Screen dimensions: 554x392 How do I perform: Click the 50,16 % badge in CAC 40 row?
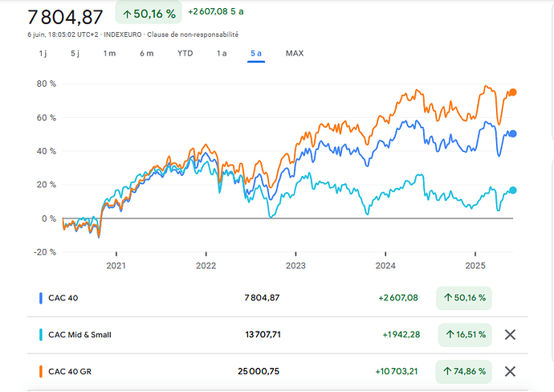pyautogui.click(x=464, y=298)
